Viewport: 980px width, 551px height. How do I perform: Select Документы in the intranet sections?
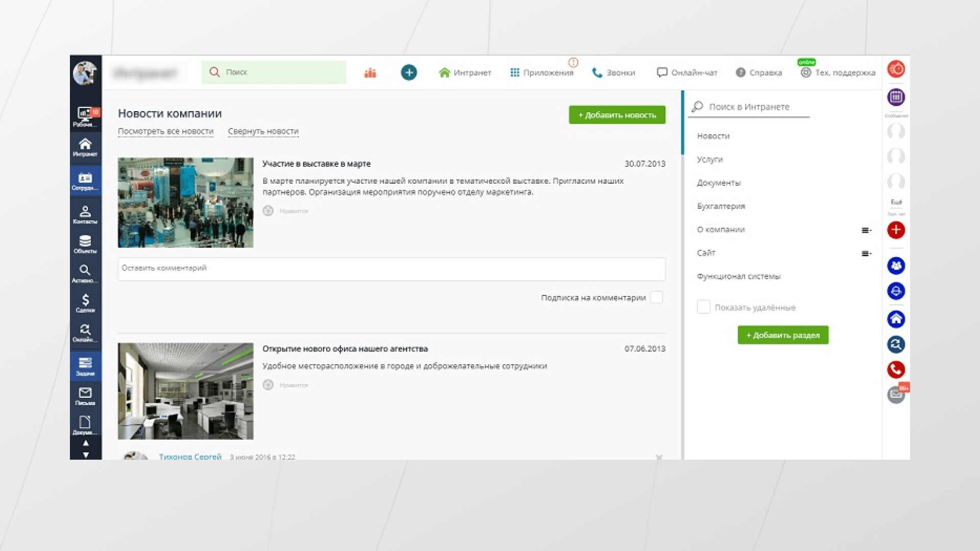coord(719,183)
